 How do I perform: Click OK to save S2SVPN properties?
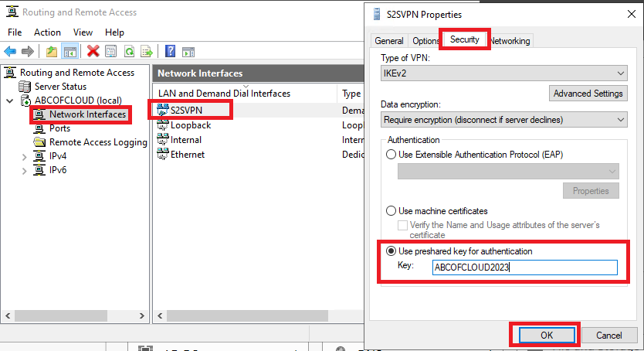click(x=546, y=336)
